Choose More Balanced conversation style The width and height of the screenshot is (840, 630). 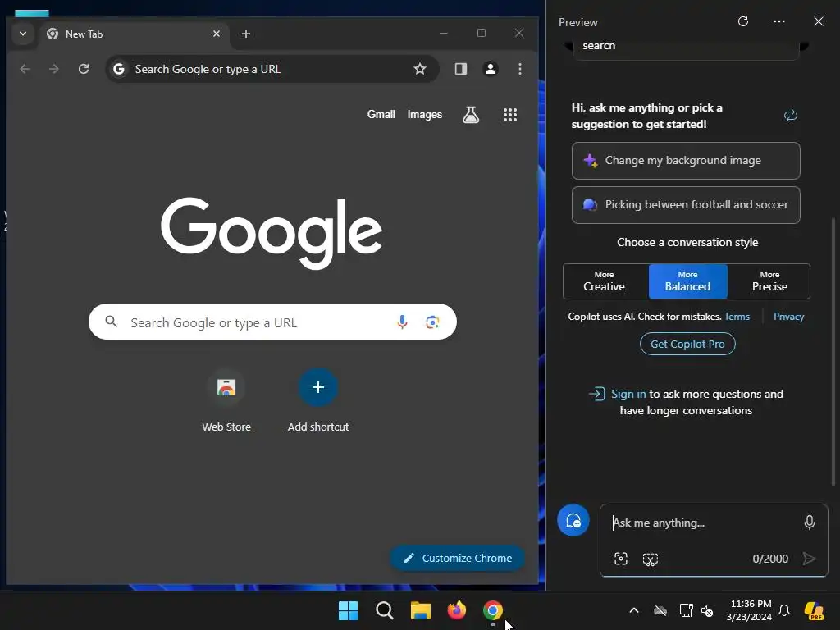(x=688, y=281)
